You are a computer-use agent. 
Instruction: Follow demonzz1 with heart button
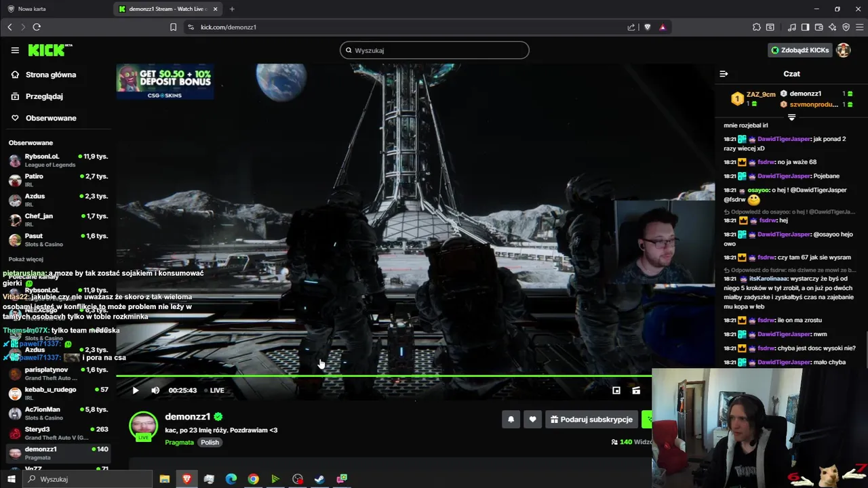532,420
